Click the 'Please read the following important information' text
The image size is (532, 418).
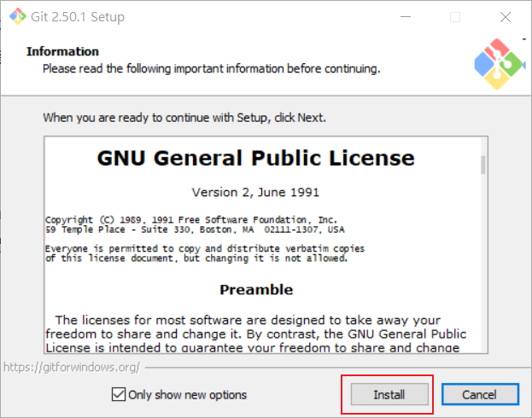(212, 69)
